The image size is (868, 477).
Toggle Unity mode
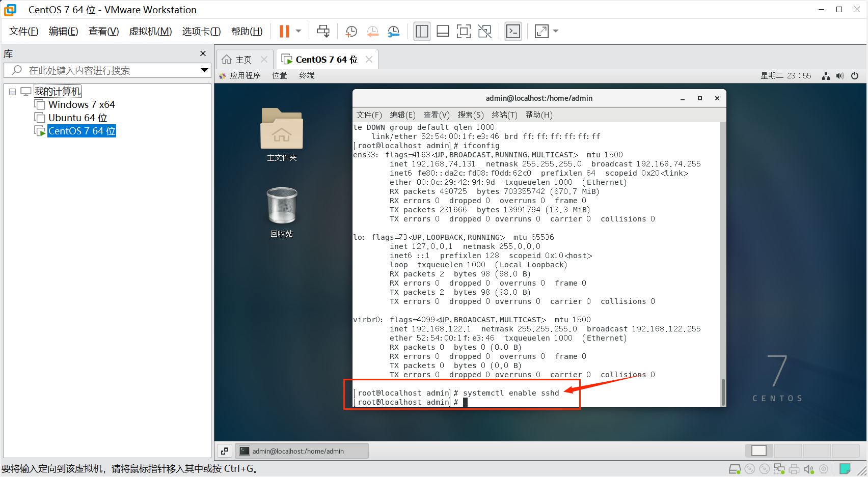click(484, 31)
